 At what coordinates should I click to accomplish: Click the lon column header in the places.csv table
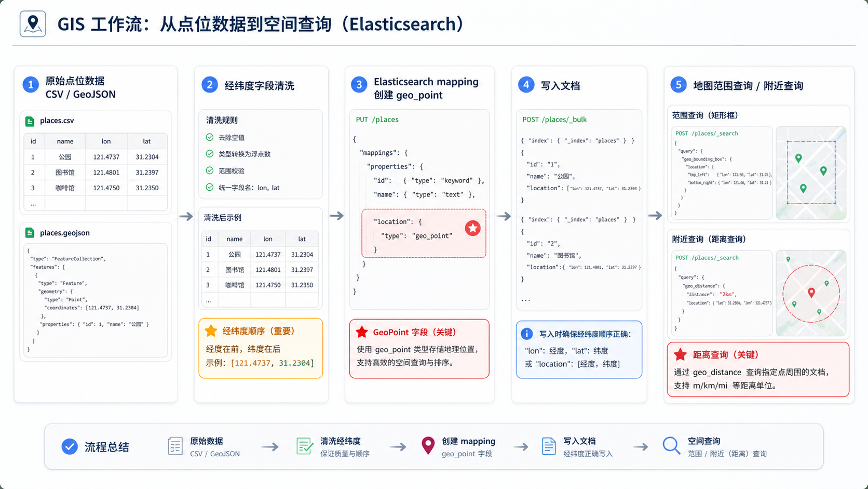pos(106,141)
